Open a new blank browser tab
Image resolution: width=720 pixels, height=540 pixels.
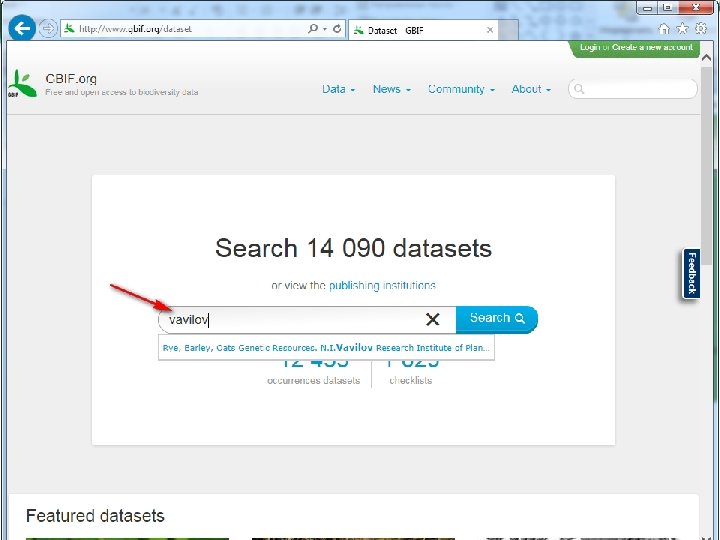coord(508,30)
